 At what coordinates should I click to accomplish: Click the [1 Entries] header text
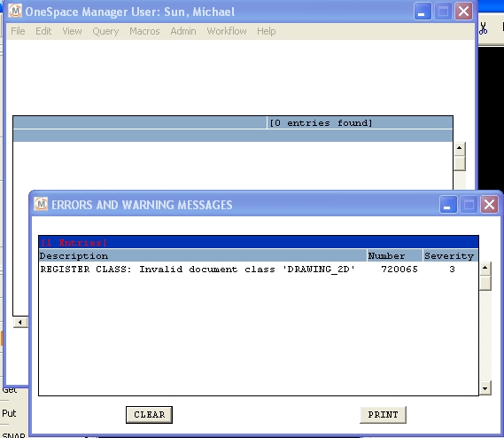[74, 243]
